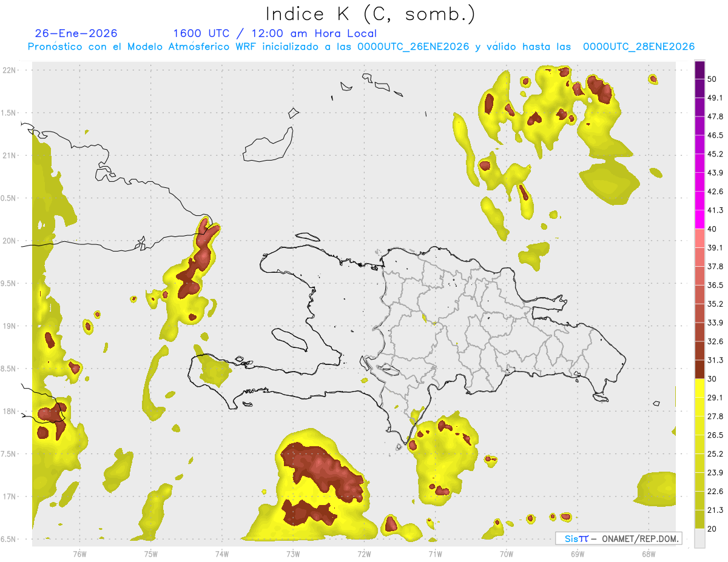The width and height of the screenshot is (728, 562).
Task: Click the colorbar value "41.3"
Action: click(x=715, y=210)
